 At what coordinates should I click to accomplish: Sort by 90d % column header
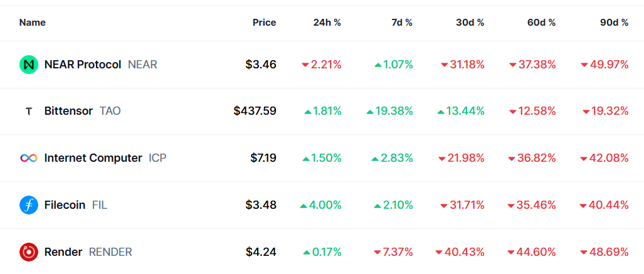(x=614, y=23)
